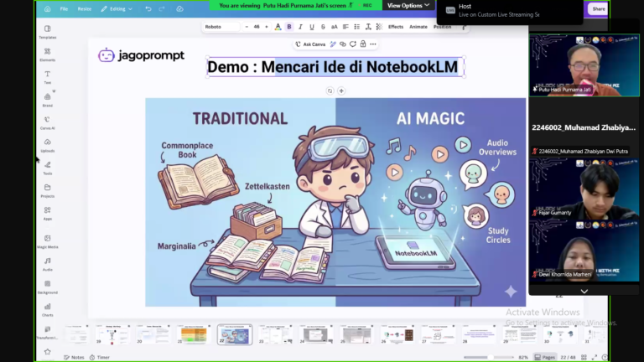
Task: Open the Elements panel
Action: [48, 54]
